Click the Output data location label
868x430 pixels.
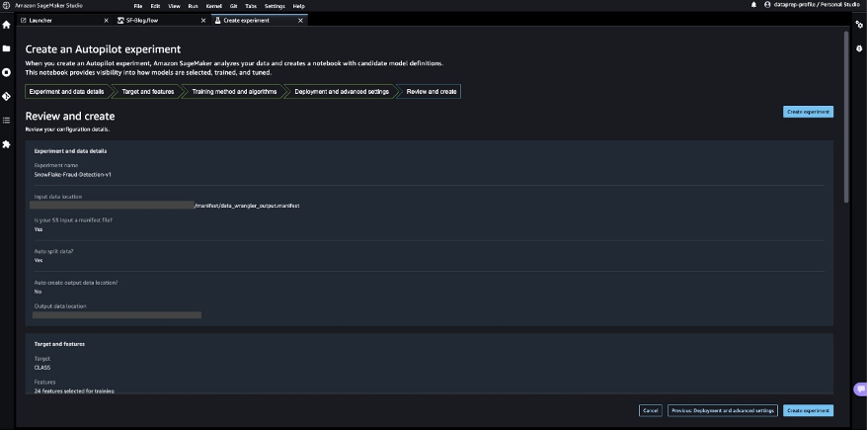pyautogui.click(x=60, y=305)
